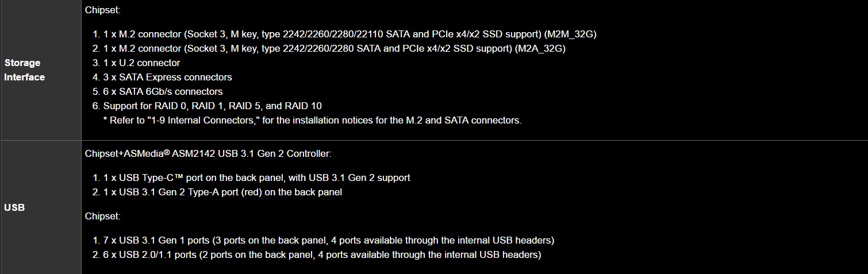Select the 6 x SATA 6Gb/s connectors line
This screenshot has height=274, width=868.
163,92
